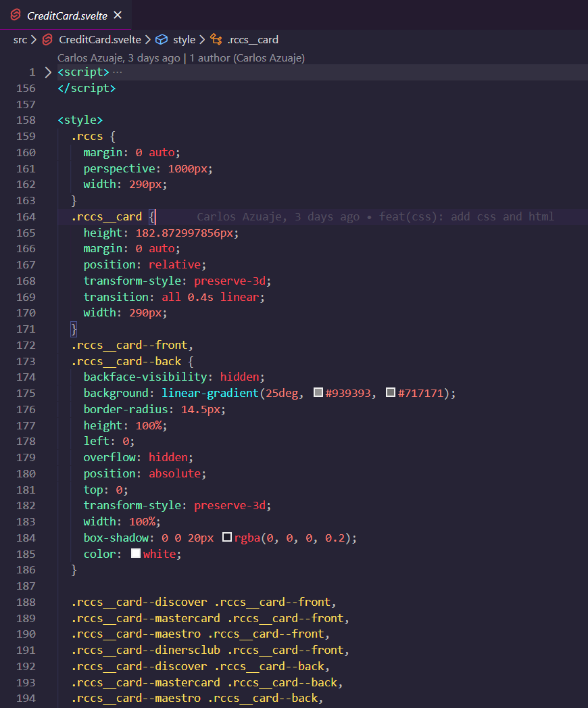Click the maestro card--front selector on line 190
Screen dimensions: 588x708
click(x=200, y=634)
